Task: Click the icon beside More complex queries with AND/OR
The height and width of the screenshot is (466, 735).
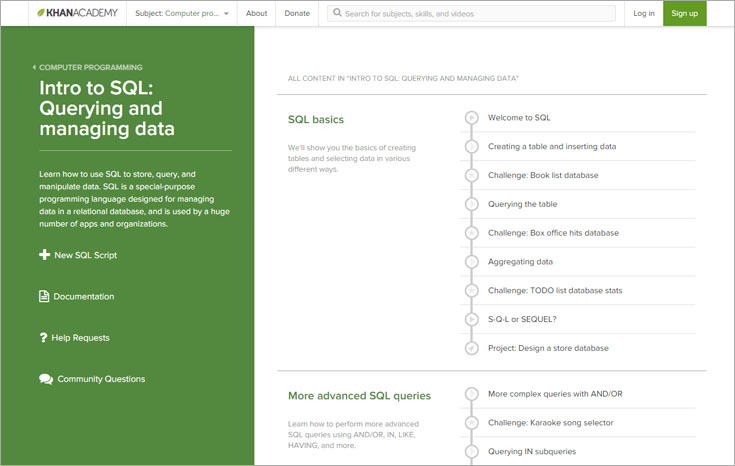Action: pos(472,394)
